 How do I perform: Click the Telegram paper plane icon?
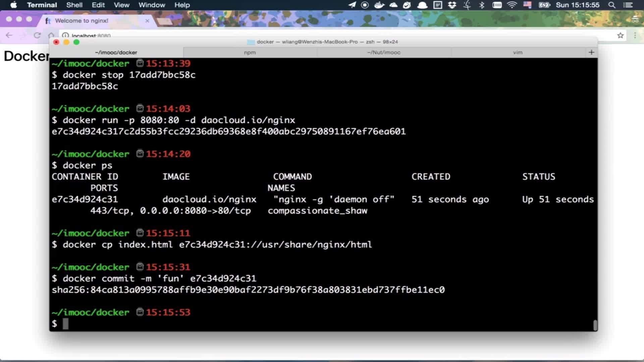352,5
